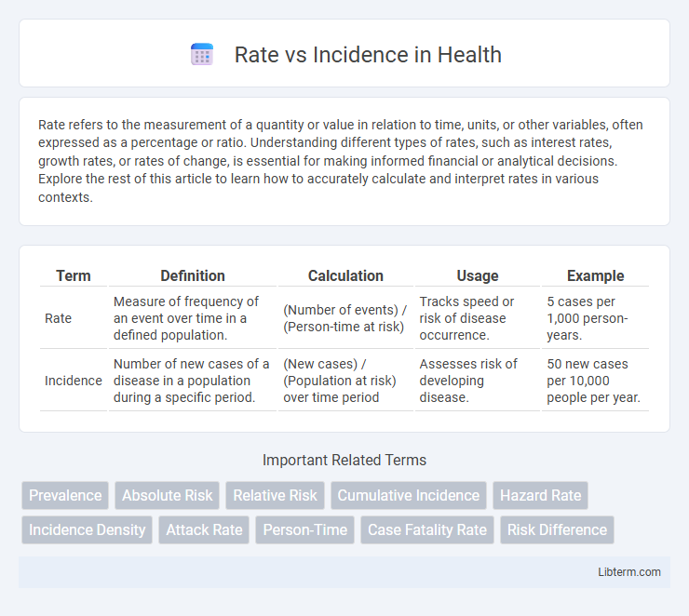This screenshot has width=689, height=616.
Task: Select the Relative Risk tag
Action: tap(275, 495)
